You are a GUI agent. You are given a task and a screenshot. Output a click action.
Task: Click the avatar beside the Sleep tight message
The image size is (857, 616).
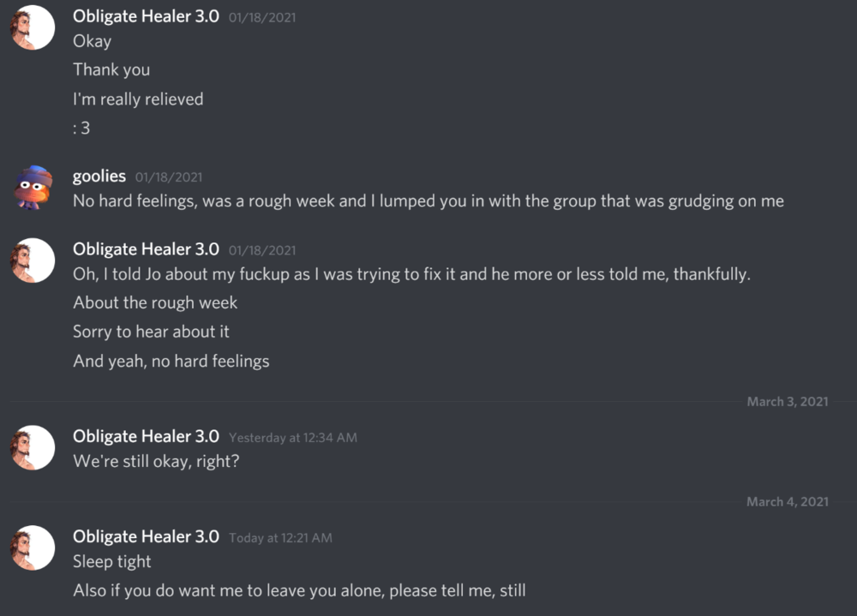pos(32,547)
